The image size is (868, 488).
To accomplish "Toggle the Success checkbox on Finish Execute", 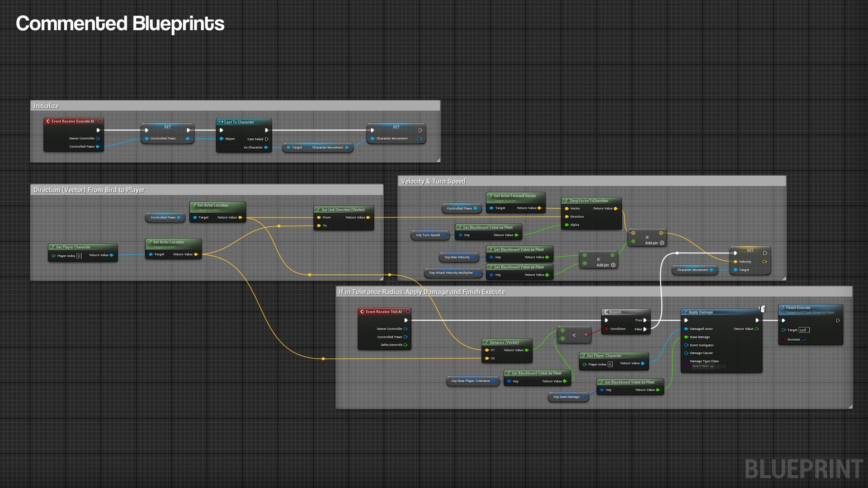I will point(804,340).
